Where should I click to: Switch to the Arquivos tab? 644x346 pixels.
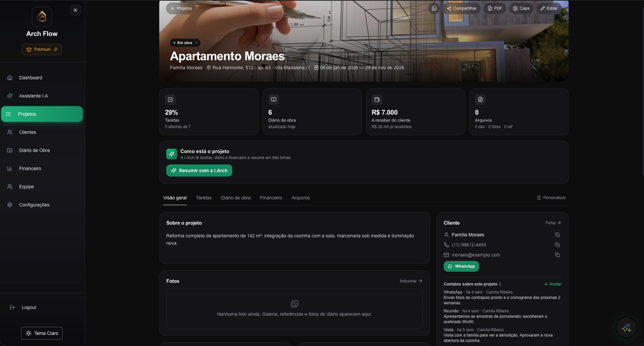(301, 198)
